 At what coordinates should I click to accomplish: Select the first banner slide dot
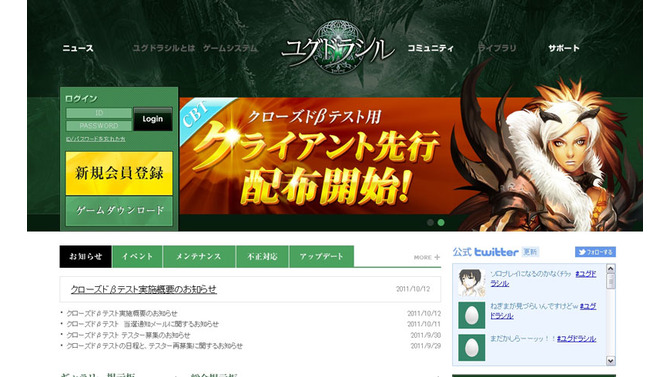(x=430, y=222)
